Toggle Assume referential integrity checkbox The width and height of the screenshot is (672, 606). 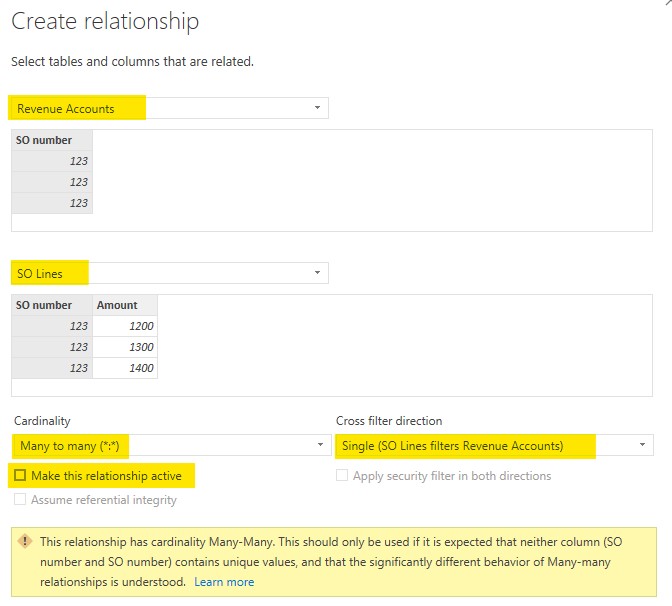tap(20, 499)
